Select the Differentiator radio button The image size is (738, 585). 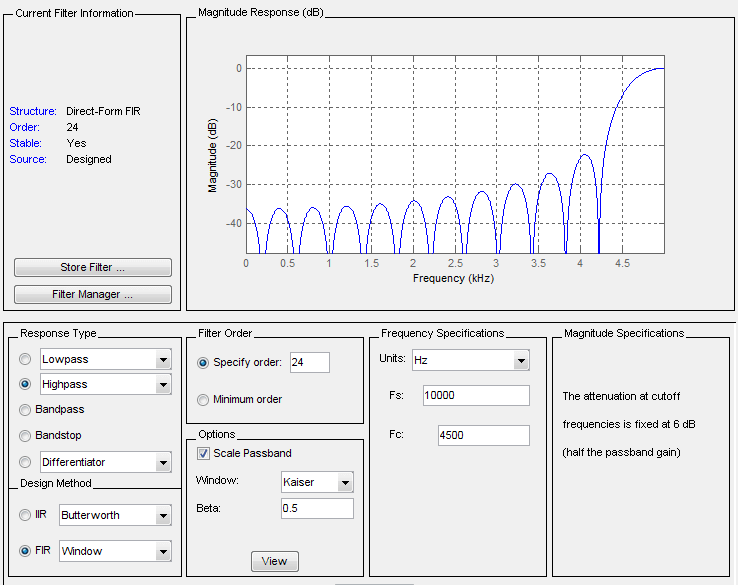tap(26, 462)
